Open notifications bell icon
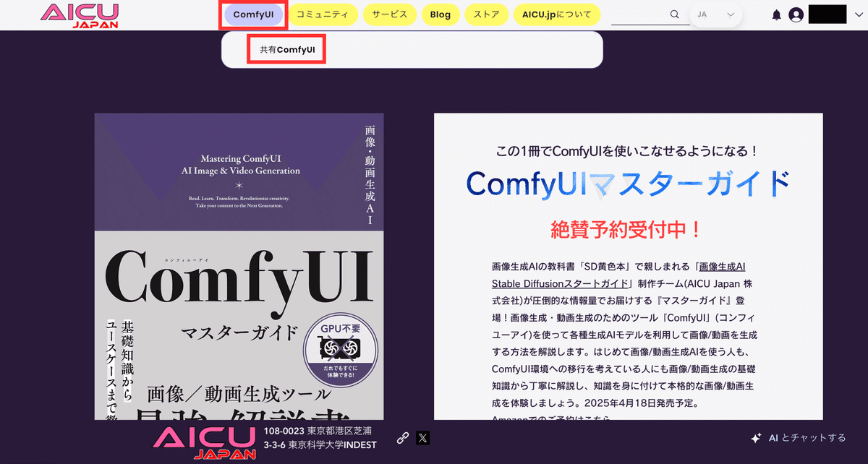 pos(777,14)
